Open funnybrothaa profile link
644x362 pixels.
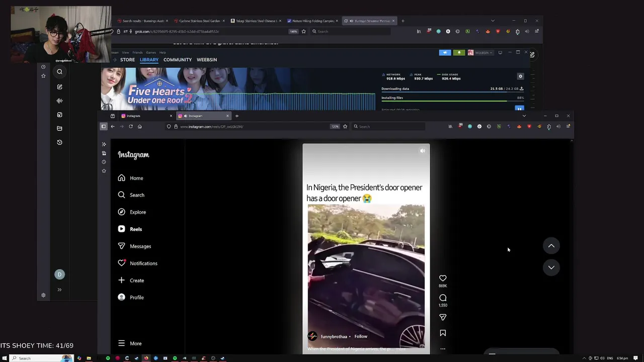pyautogui.click(x=334, y=336)
